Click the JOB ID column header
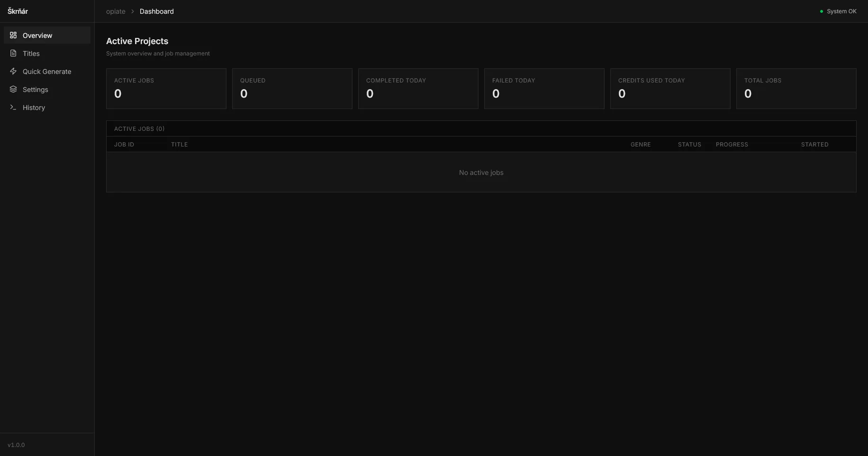 (x=124, y=144)
